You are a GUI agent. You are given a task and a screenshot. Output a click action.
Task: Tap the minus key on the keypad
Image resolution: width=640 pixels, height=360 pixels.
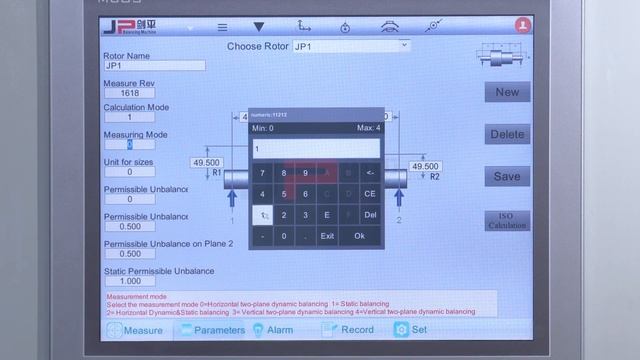point(262,236)
